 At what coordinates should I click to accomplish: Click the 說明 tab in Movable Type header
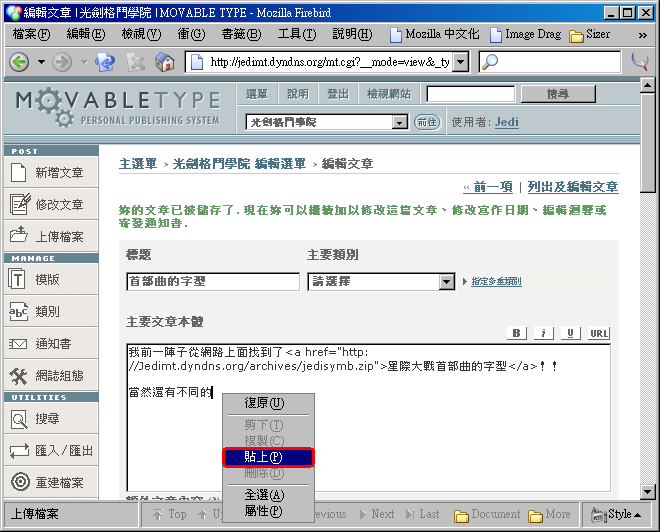pyautogui.click(x=298, y=94)
